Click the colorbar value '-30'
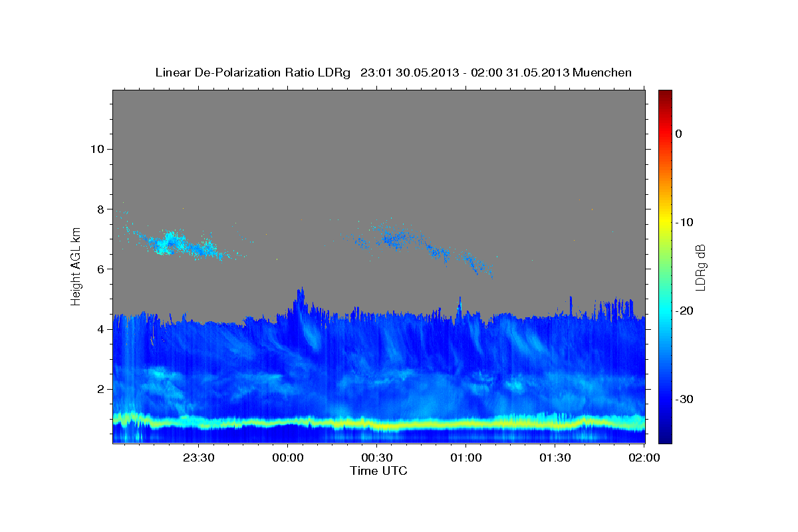The width and height of the screenshot is (798, 532). [685, 399]
